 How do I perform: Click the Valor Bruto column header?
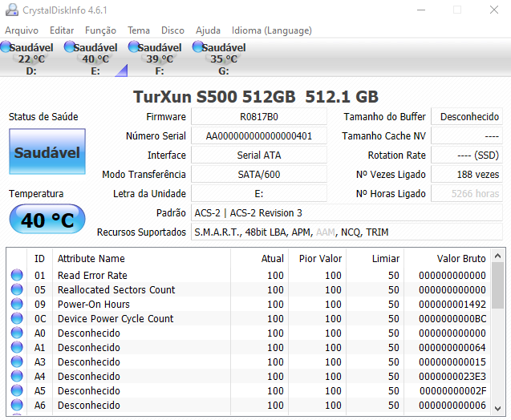447,259
